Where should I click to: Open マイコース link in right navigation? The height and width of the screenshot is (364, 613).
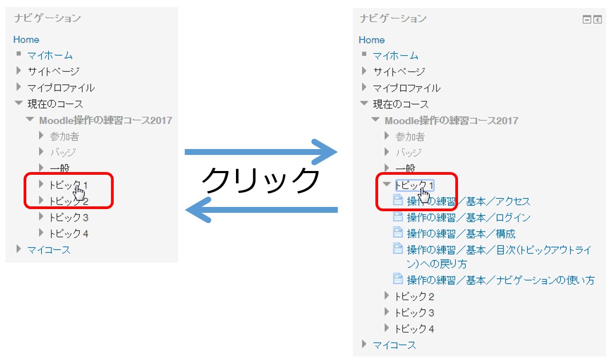395,345
